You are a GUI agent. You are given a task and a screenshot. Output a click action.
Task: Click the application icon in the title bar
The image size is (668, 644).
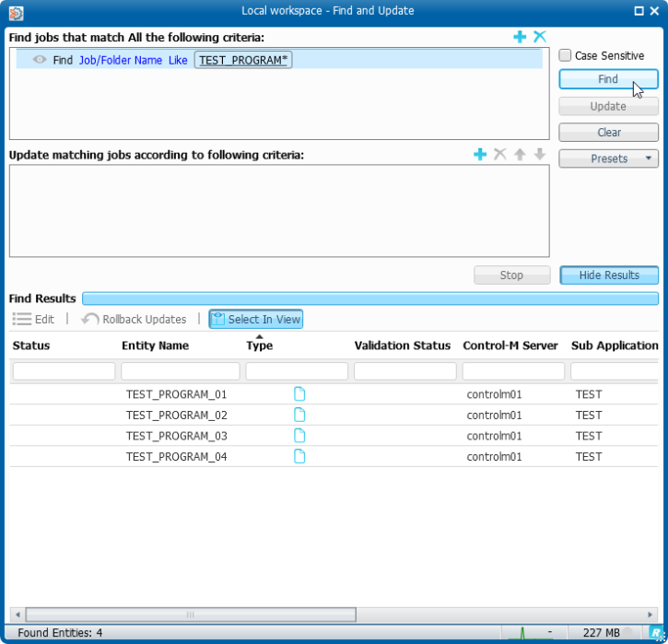pyautogui.click(x=16, y=11)
